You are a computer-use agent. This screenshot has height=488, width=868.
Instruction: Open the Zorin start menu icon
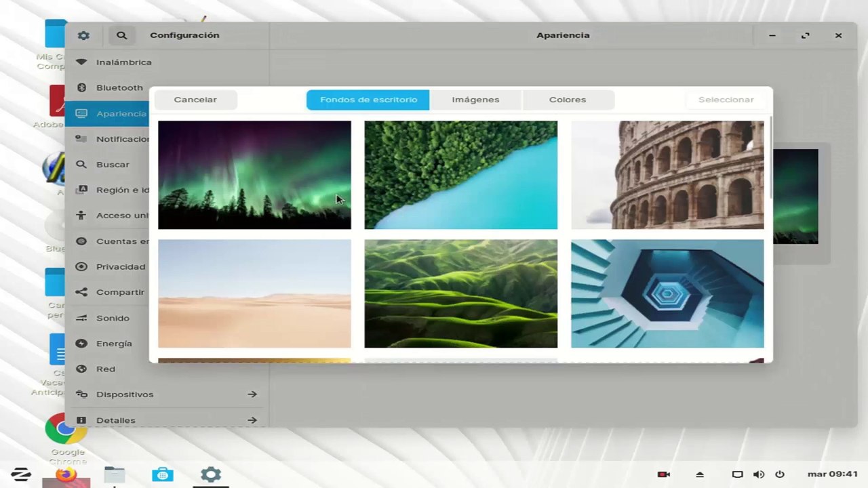21,474
